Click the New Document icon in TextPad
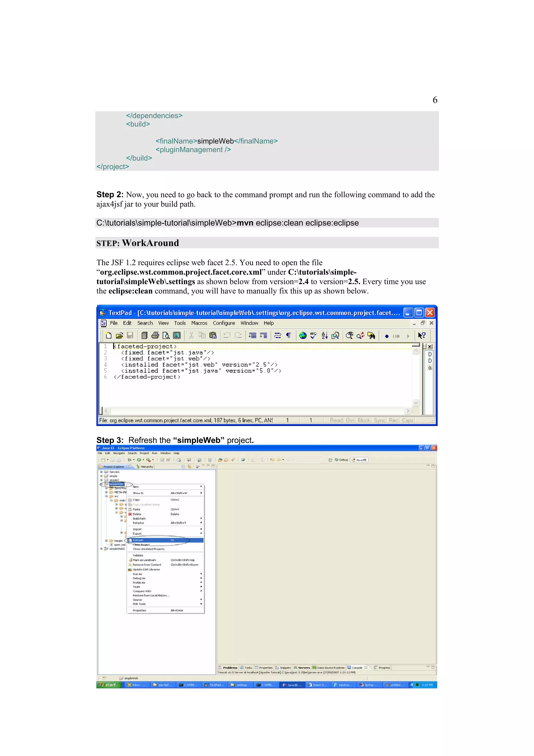The image size is (534, 756). click(x=108, y=335)
